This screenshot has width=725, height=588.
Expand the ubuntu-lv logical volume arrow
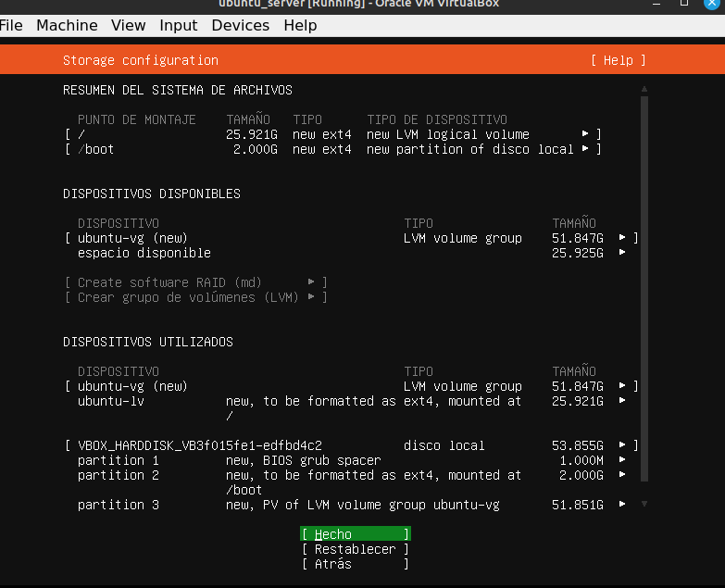[x=622, y=401]
